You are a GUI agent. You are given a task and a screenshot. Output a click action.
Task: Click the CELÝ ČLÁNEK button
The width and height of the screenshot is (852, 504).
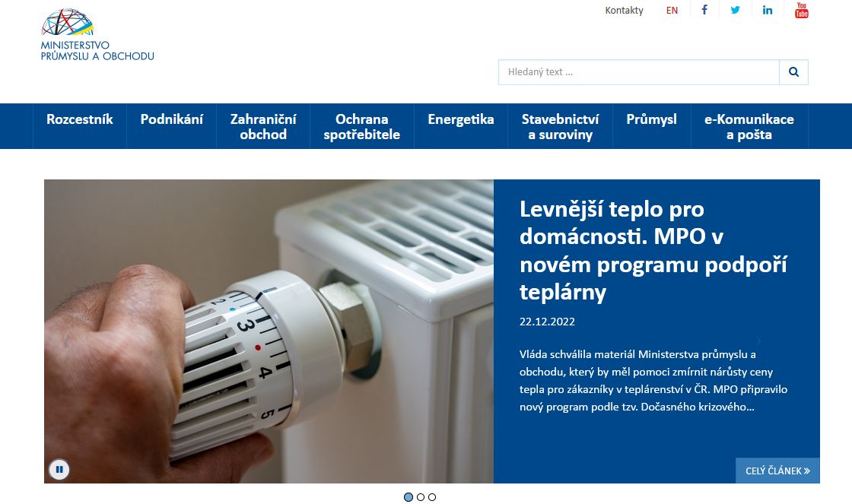click(777, 471)
